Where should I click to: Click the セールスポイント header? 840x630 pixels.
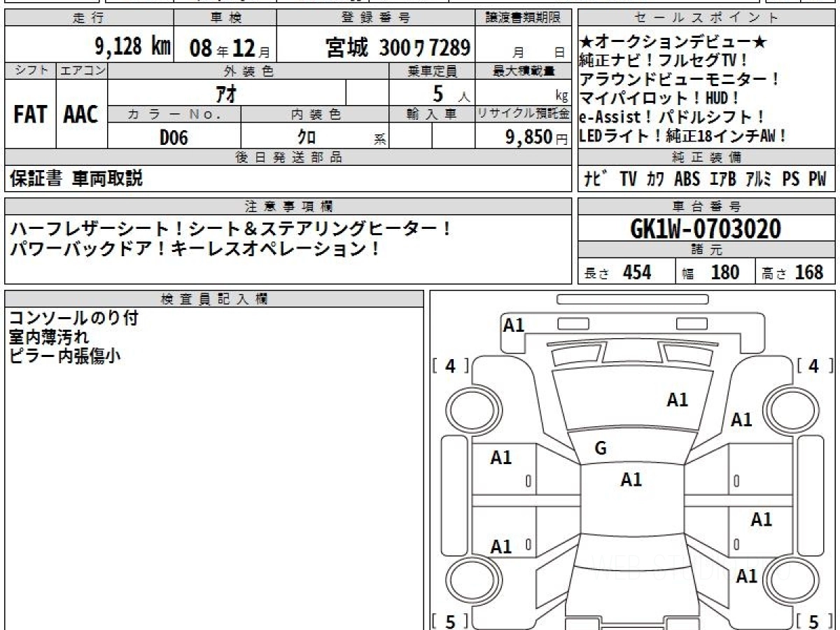[x=707, y=18]
